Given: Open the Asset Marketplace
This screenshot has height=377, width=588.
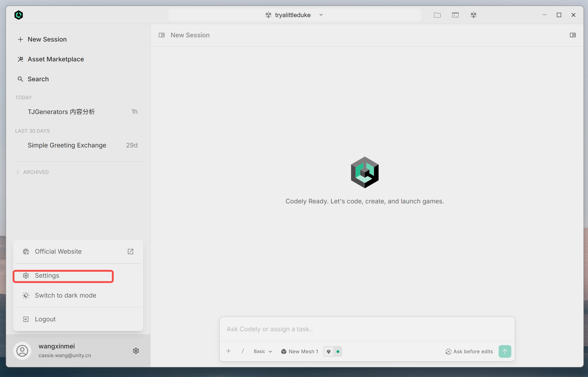Looking at the screenshot, I should click(51, 59).
